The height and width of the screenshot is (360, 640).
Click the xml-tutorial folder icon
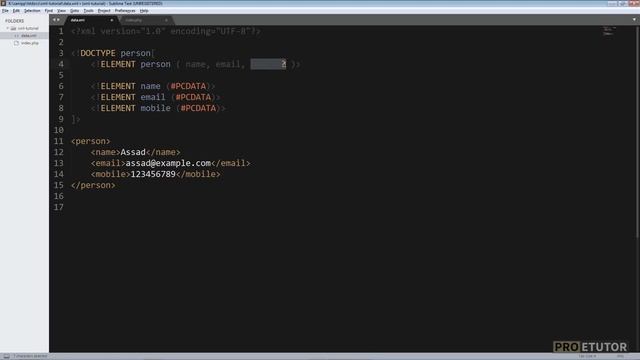click(13, 29)
